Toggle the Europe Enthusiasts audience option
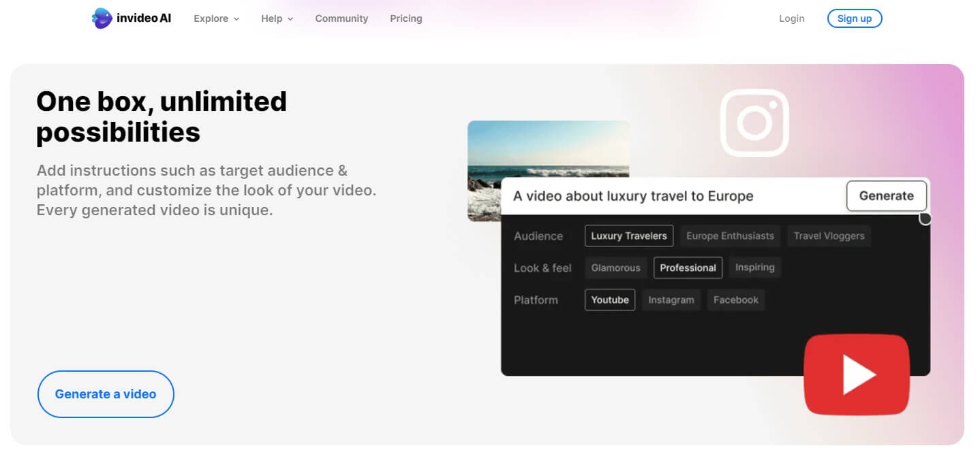The image size is (980, 463). (x=730, y=236)
